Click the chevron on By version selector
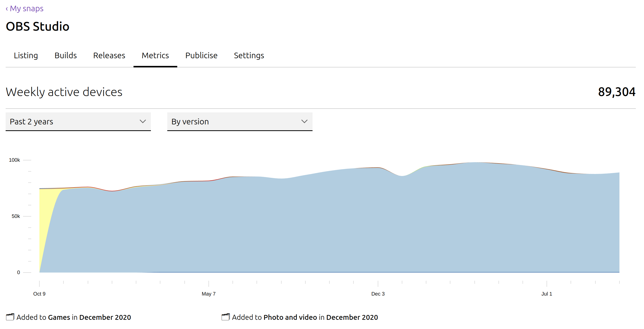 pyautogui.click(x=304, y=121)
